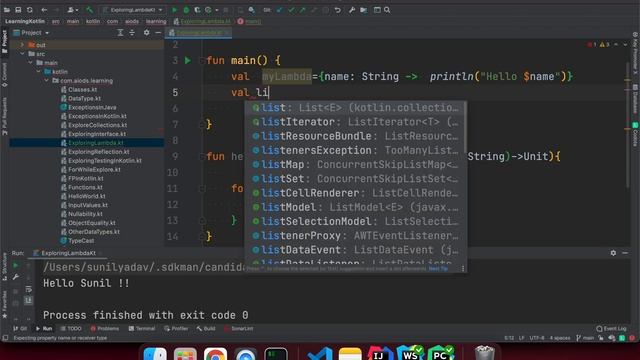Open Chrome from the Dock
The image size is (640, 360).
[215, 353]
